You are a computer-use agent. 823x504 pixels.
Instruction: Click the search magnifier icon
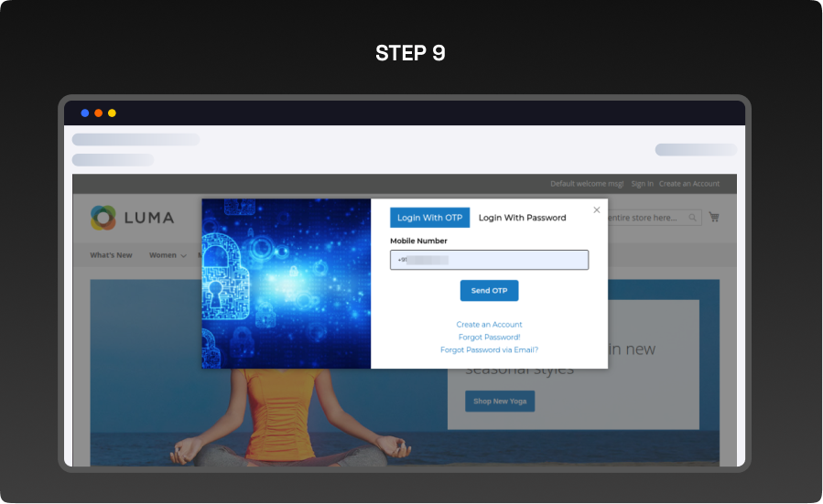click(x=693, y=218)
